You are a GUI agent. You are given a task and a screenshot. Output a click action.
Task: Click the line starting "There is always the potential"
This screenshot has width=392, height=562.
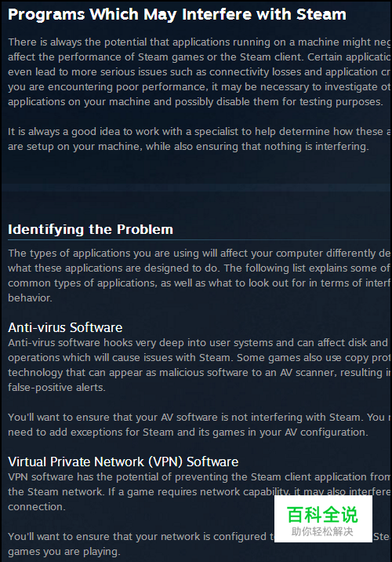(199, 42)
